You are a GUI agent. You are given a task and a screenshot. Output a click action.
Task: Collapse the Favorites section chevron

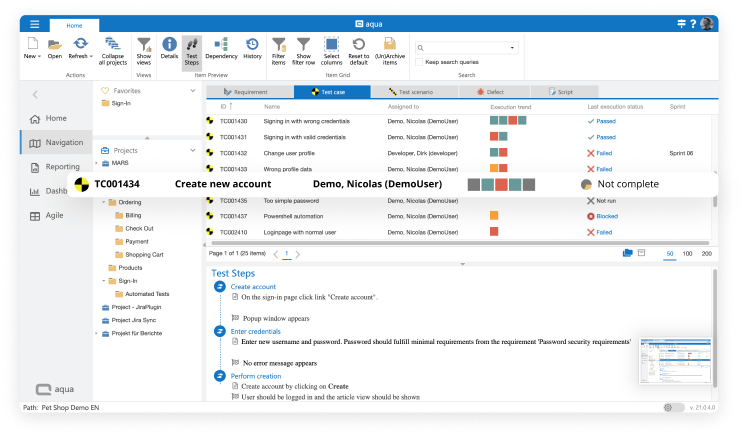coord(193,91)
